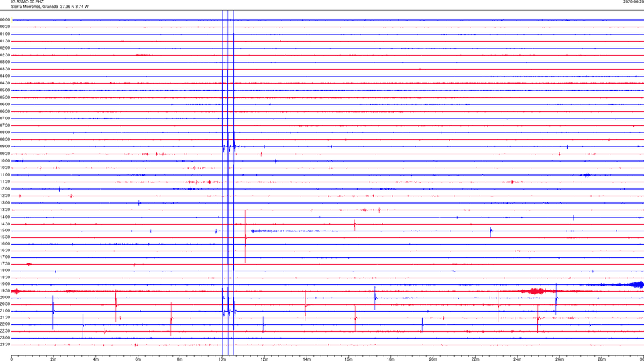Click the 10m minute-axis label
The height and width of the screenshot is (362, 644).
point(222,359)
